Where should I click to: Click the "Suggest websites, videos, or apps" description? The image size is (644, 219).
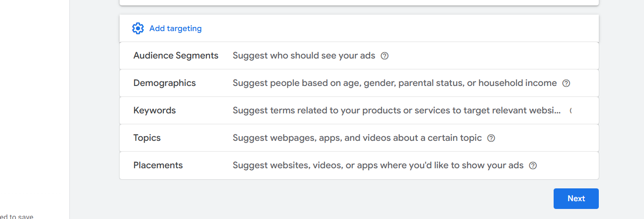[378, 166]
